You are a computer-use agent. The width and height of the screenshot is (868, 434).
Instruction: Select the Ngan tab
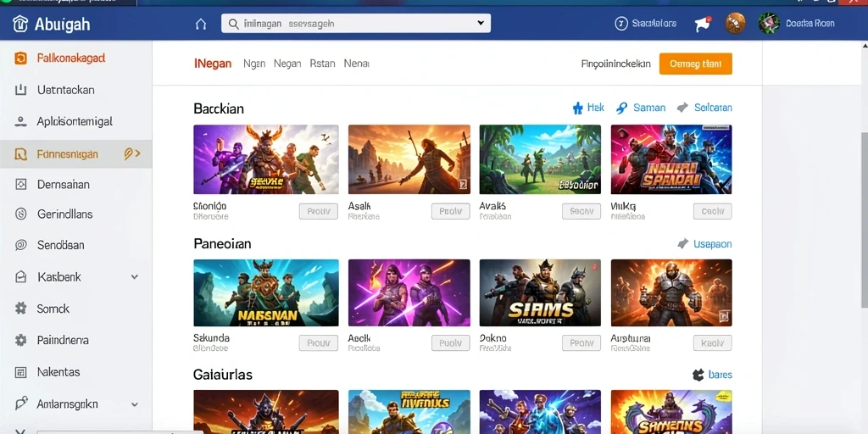coord(254,64)
